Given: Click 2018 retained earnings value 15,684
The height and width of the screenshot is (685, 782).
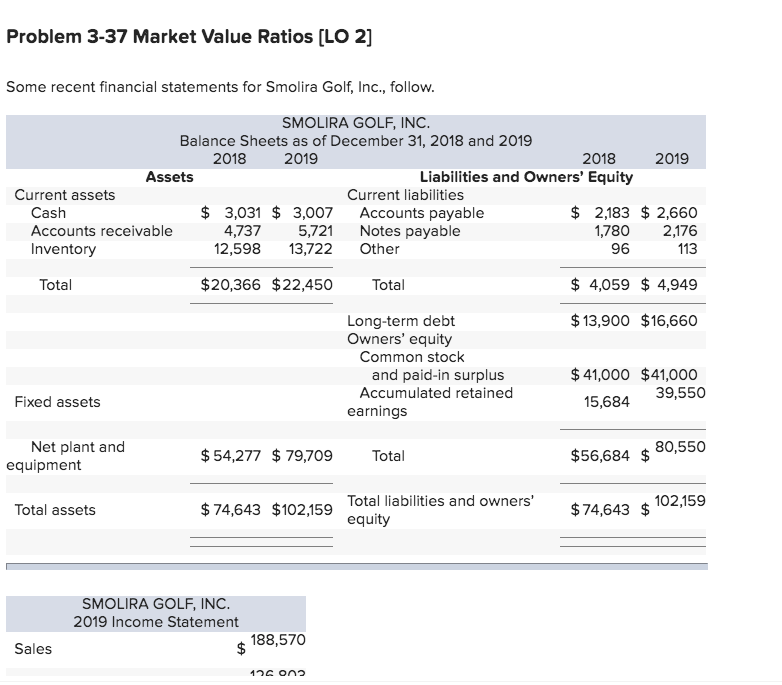Looking at the screenshot, I should (607, 402).
